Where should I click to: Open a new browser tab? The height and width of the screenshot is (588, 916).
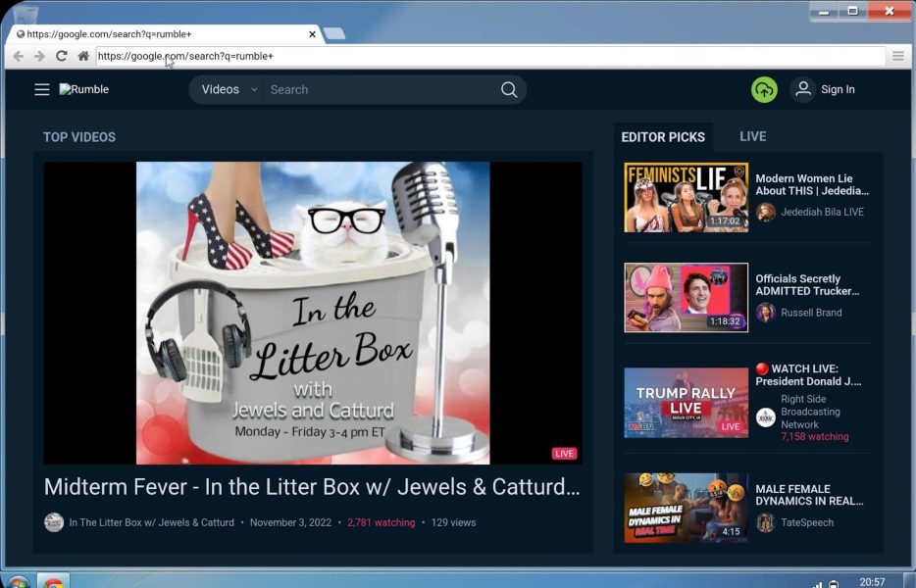point(334,34)
